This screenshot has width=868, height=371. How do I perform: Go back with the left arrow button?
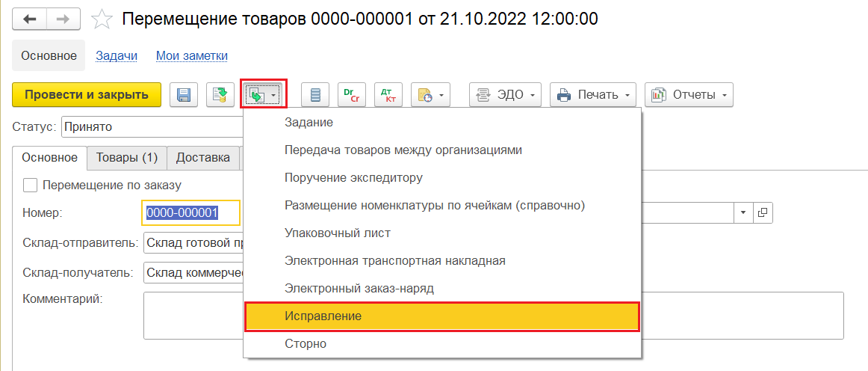click(x=28, y=19)
